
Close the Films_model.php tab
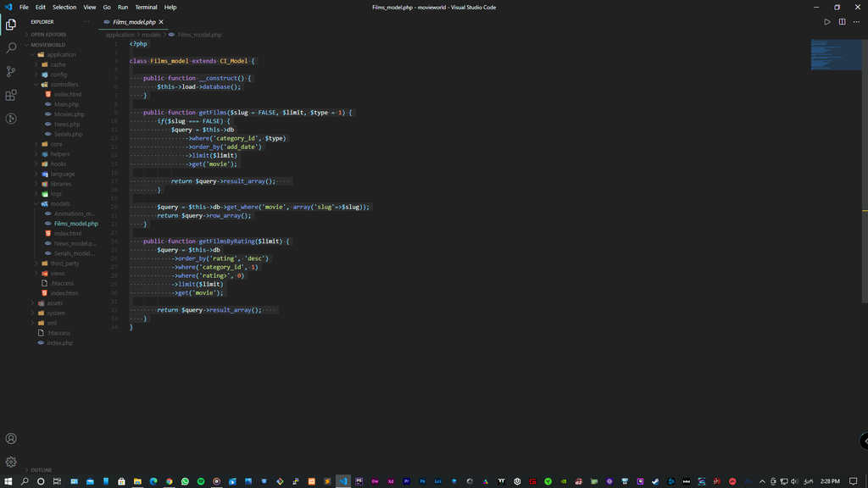click(161, 22)
